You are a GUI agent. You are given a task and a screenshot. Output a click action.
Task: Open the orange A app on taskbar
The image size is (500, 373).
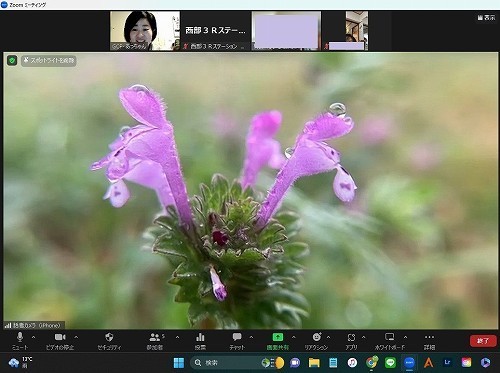[428, 362]
